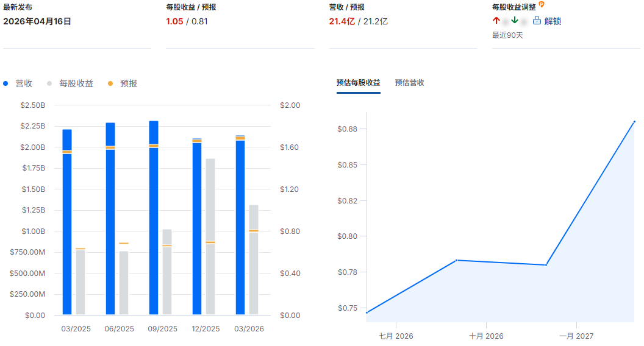The height and width of the screenshot is (346, 644).
Task: Toggle the 营收 legend series
Action: [x=18, y=83]
